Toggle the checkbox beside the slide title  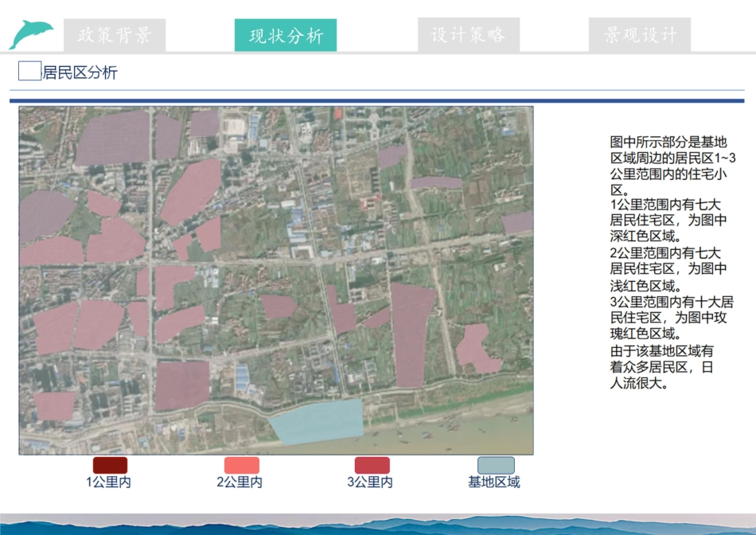click(28, 71)
